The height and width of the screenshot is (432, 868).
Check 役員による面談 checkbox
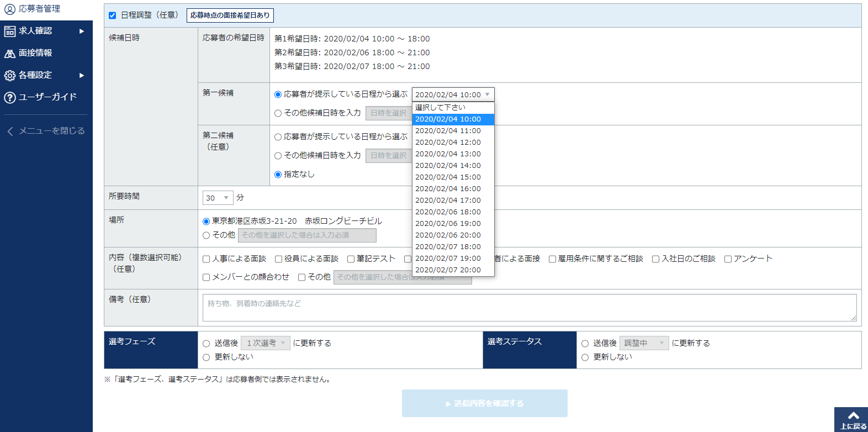coord(278,259)
